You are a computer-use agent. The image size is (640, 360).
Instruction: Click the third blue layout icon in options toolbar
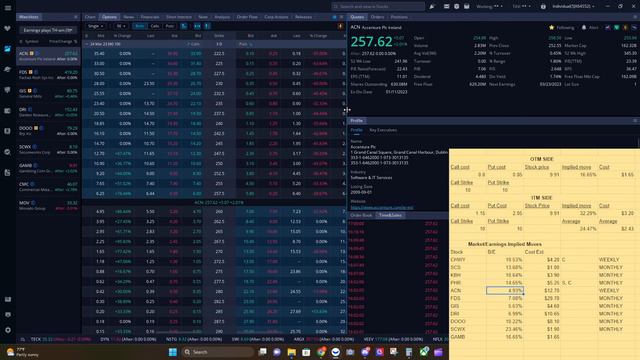point(207,26)
